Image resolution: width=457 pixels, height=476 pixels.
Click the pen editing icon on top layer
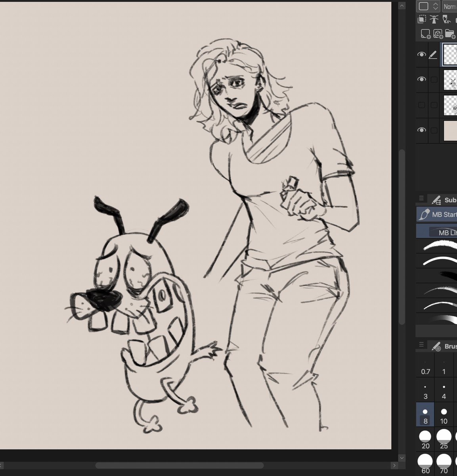pyautogui.click(x=433, y=55)
